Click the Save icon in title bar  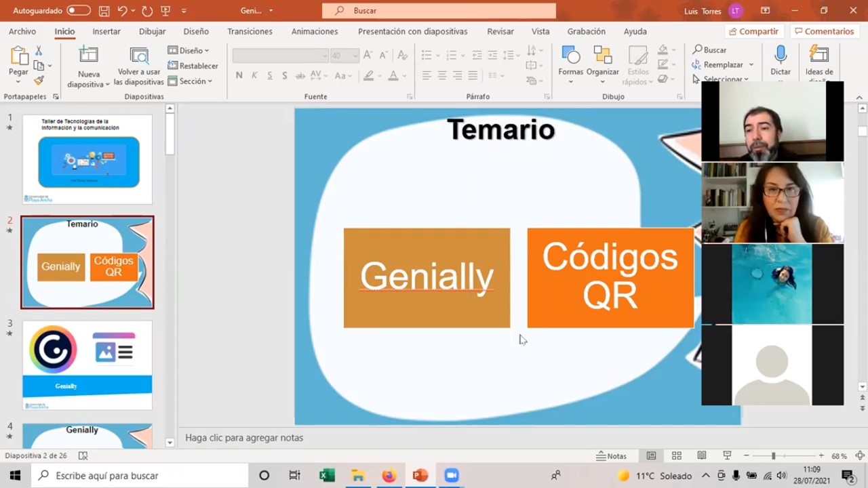[104, 11]
